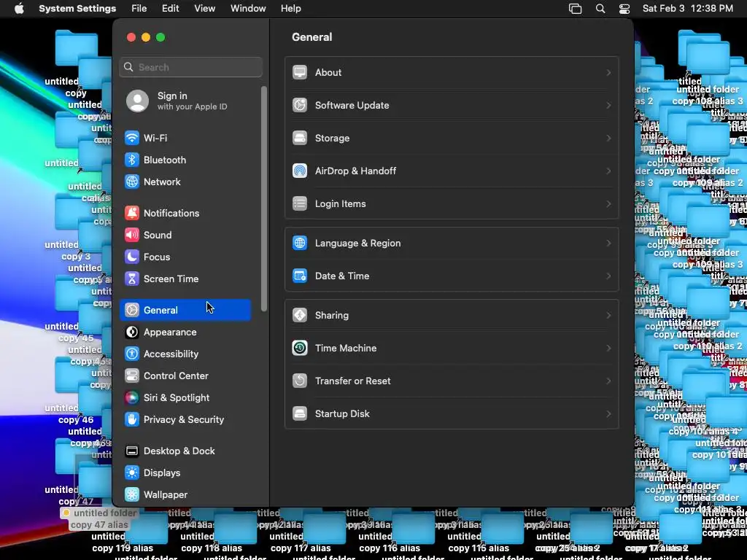The height and width of the screenshot is (560, 747).
Task: Open the Apple menu
Action: pyautogui.click(x=19, y=9)
